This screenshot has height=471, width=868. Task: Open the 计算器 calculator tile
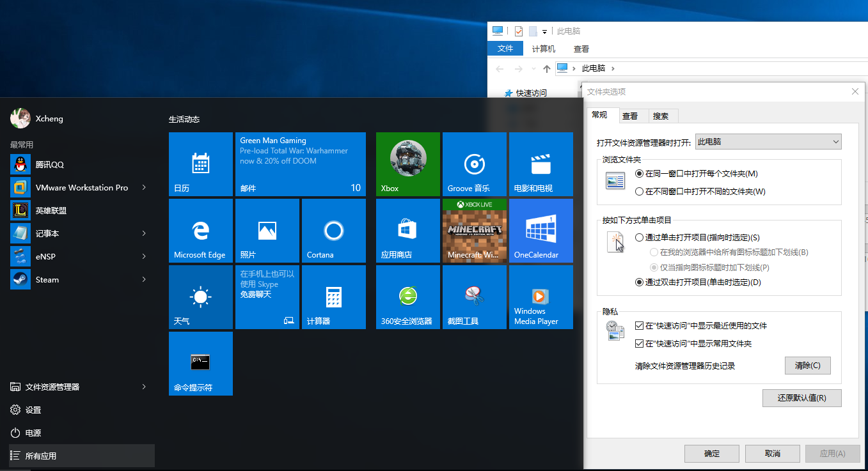coord(334,297)
